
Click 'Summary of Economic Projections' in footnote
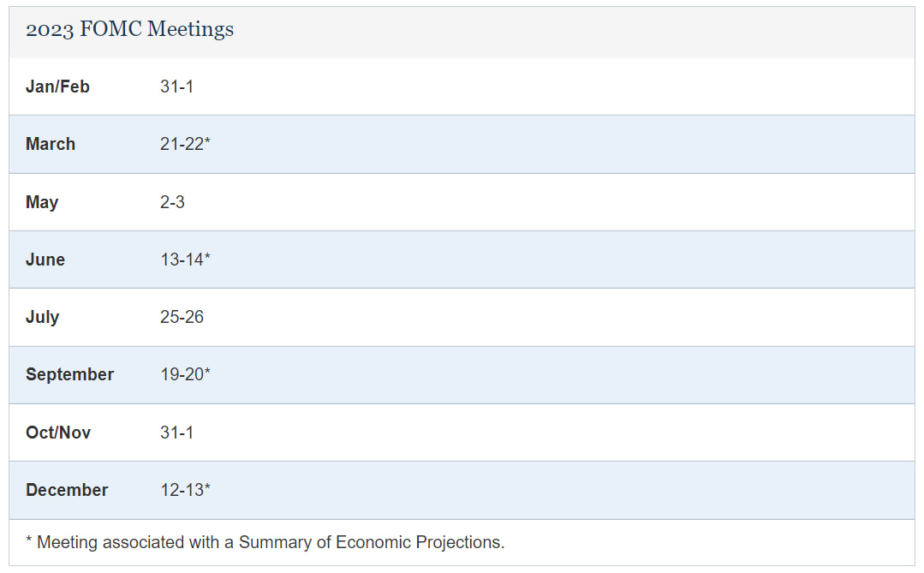[370, 542]
